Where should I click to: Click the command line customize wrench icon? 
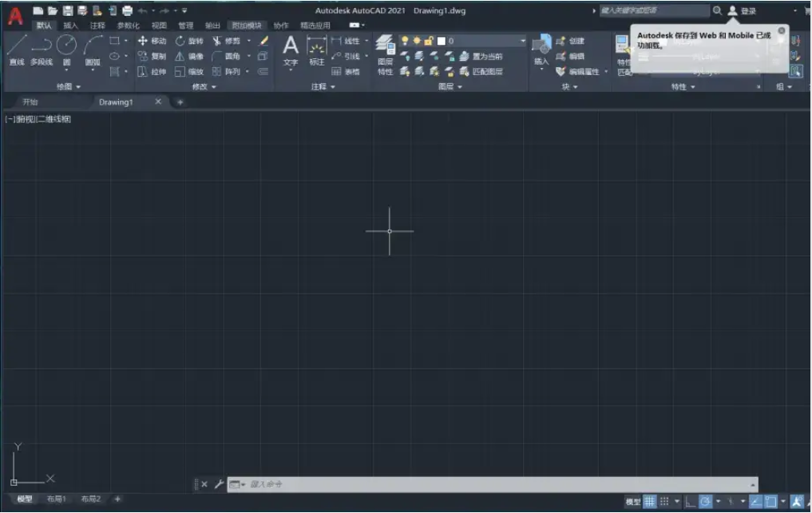click(219, 484)
